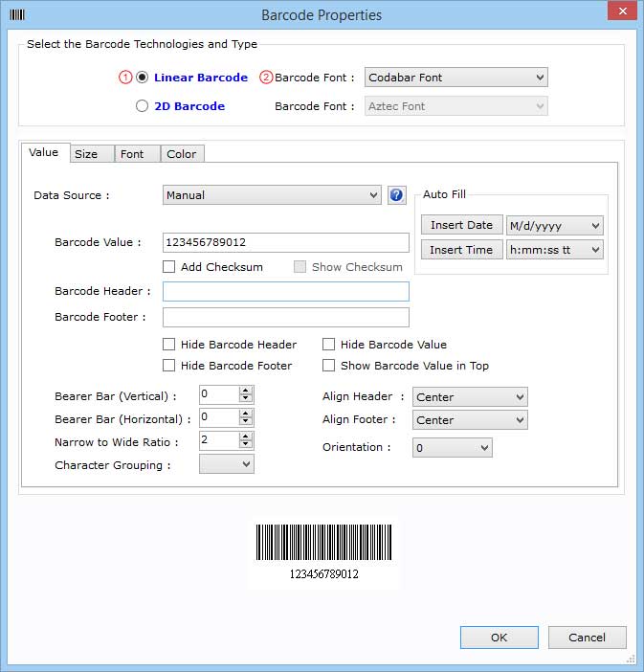The height and width of the screenshot is (672, 644).
Task: Tick the Hide Barcode Header checkbox
Action: pos(168,345)
